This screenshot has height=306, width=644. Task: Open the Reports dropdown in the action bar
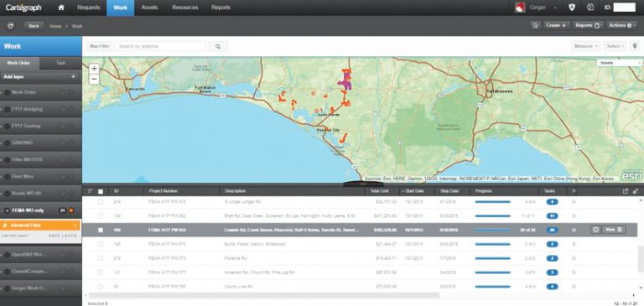[x=588, y=25]
